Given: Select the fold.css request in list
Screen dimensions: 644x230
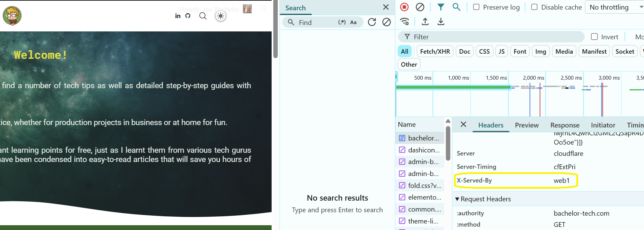Looking at the screenshot, I should pos(424,186).
